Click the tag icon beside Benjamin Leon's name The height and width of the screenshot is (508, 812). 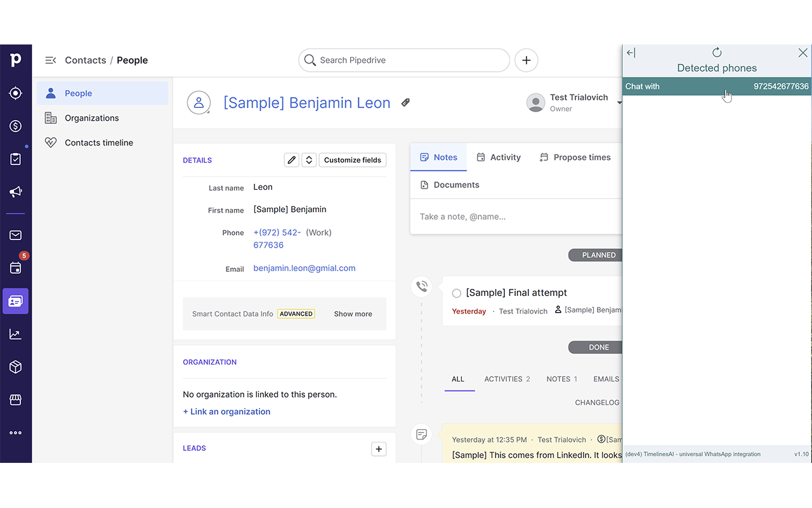point(405,102)
